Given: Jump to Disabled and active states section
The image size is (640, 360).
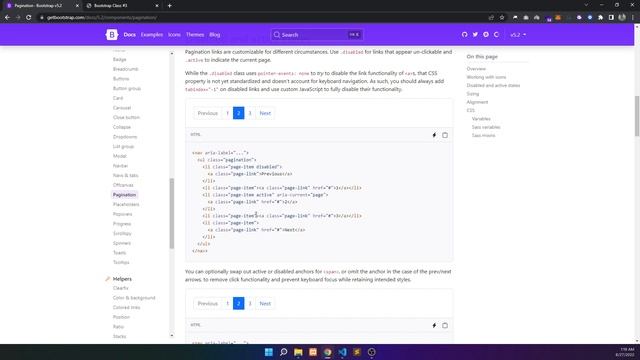Looking at the screenshot, I should coord(493,85).
